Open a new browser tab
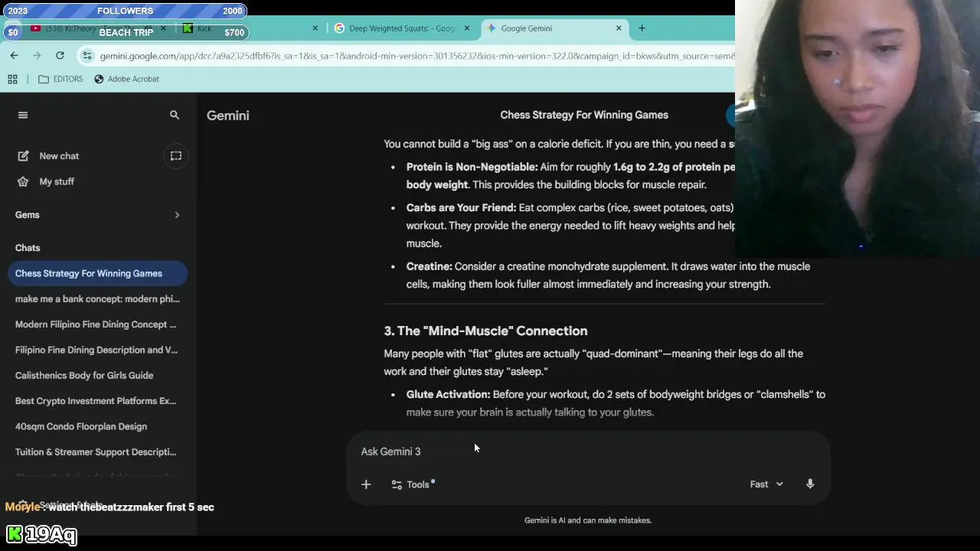The width and height of the screenshot is (980, 551). [x=642, y=28]
